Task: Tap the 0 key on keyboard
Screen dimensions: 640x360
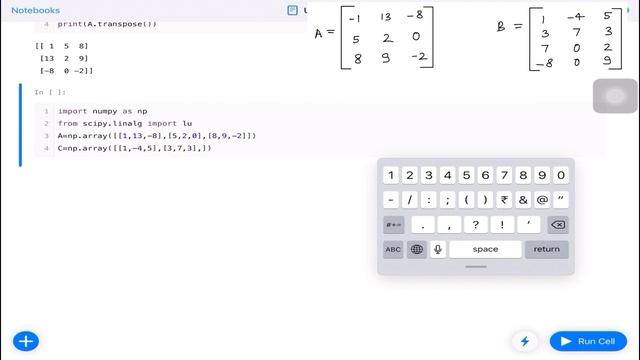Action: (x=561, y=175)
